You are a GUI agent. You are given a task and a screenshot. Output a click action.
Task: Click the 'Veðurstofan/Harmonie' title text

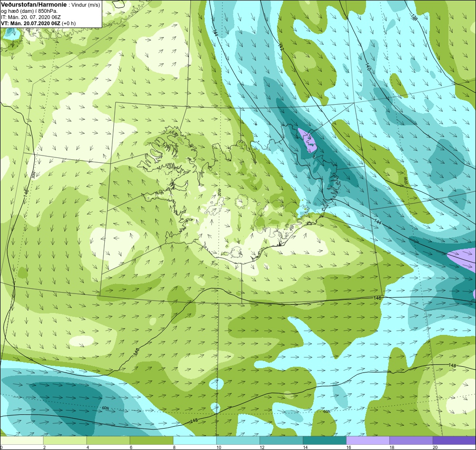pos(33,5)
